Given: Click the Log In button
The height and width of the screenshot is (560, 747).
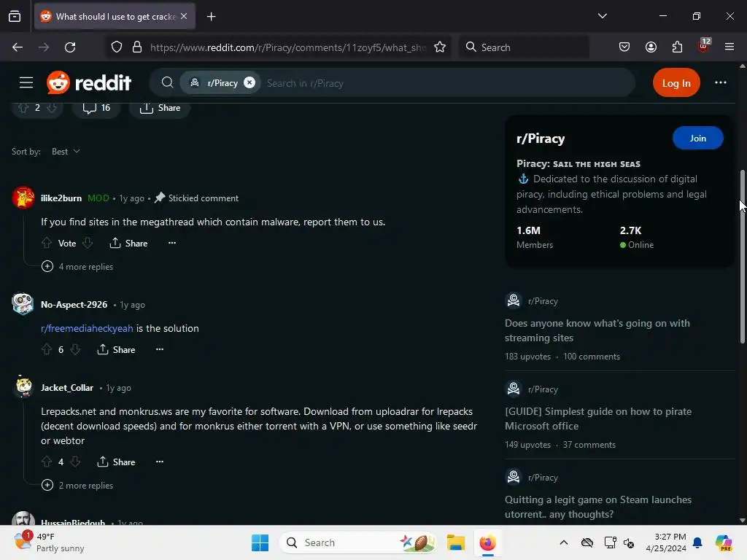Looking at the screenshot, I should coord(676,83).
